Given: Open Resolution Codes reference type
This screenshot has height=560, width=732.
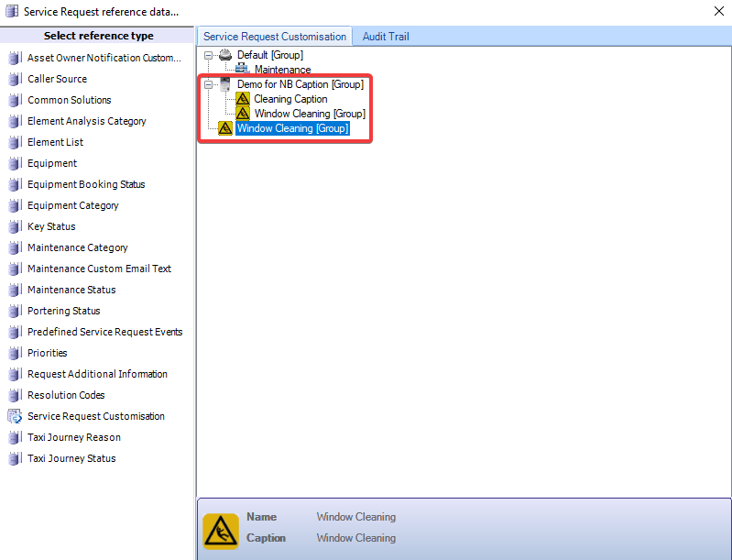Looking at the screenshot, I should [66, 396].
